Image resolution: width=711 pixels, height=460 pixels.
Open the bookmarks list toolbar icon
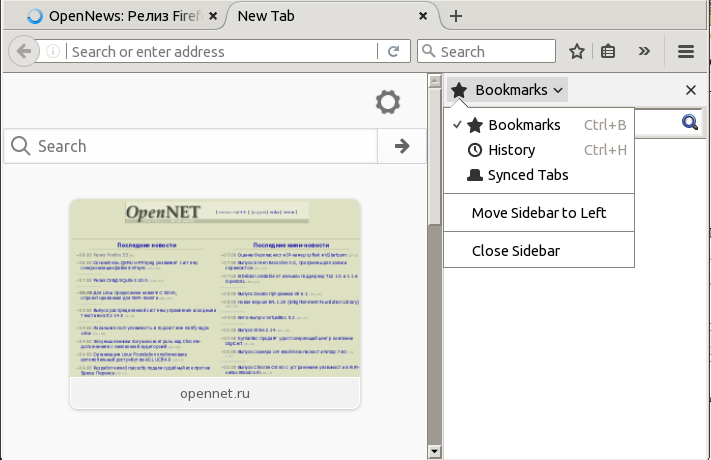608,51
